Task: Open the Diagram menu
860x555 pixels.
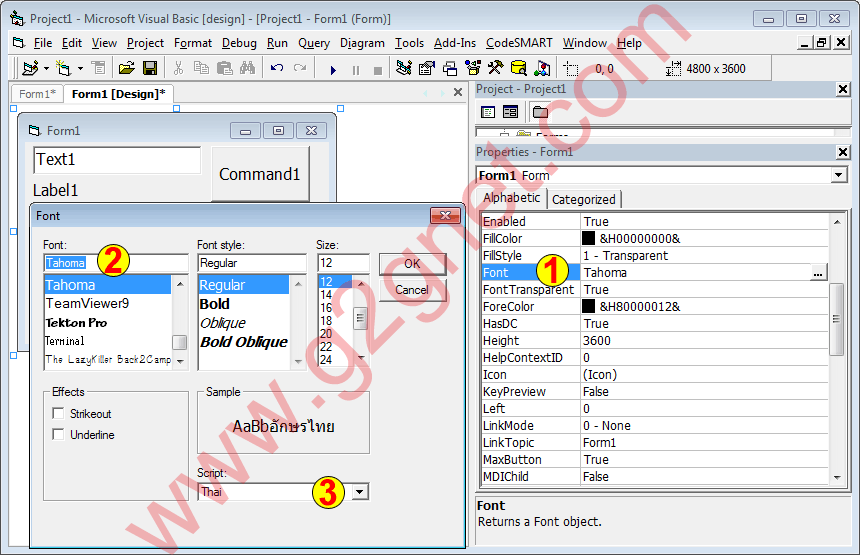Action: pyautogui.click(x=362, y=43)
